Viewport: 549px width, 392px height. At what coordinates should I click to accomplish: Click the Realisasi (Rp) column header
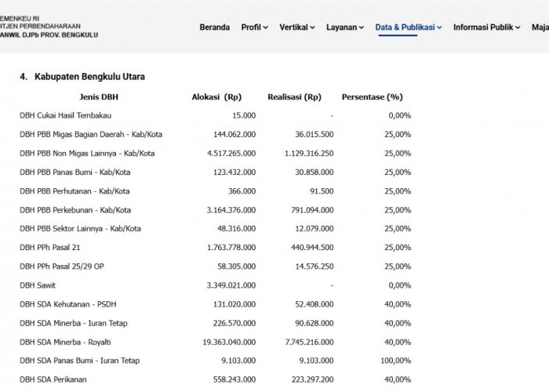click(x=294, y=97)
